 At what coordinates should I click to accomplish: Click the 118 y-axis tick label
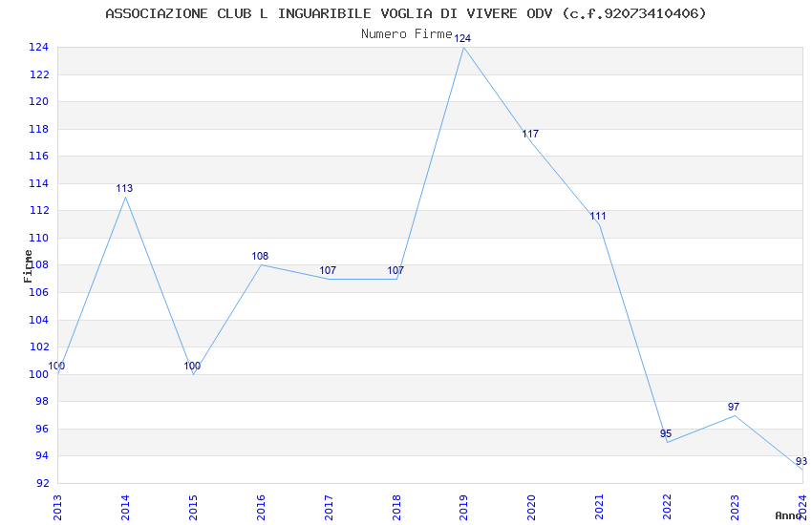pyautogui.click(x=39, y=129)
